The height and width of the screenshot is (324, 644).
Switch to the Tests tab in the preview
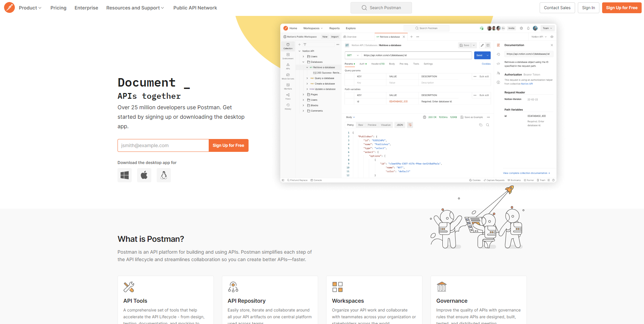click(416, 64)
